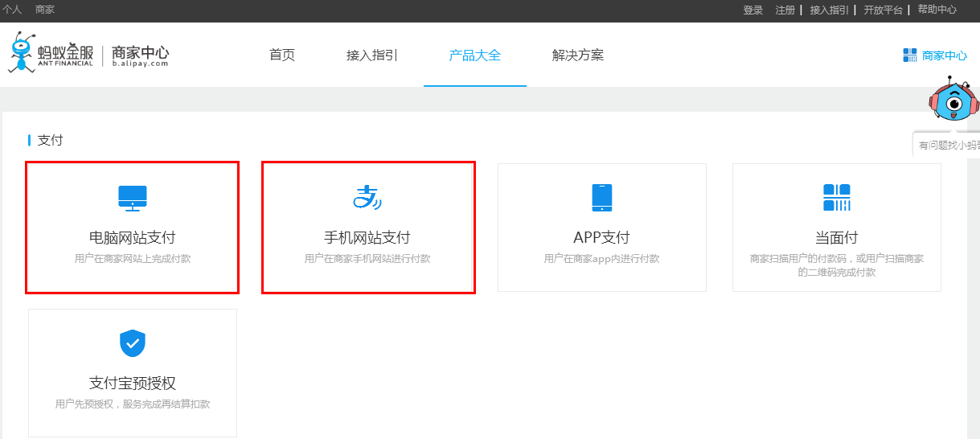The image size is (980, 439).
Task: Select the 产品大全 tab
Action: point(474,55)
